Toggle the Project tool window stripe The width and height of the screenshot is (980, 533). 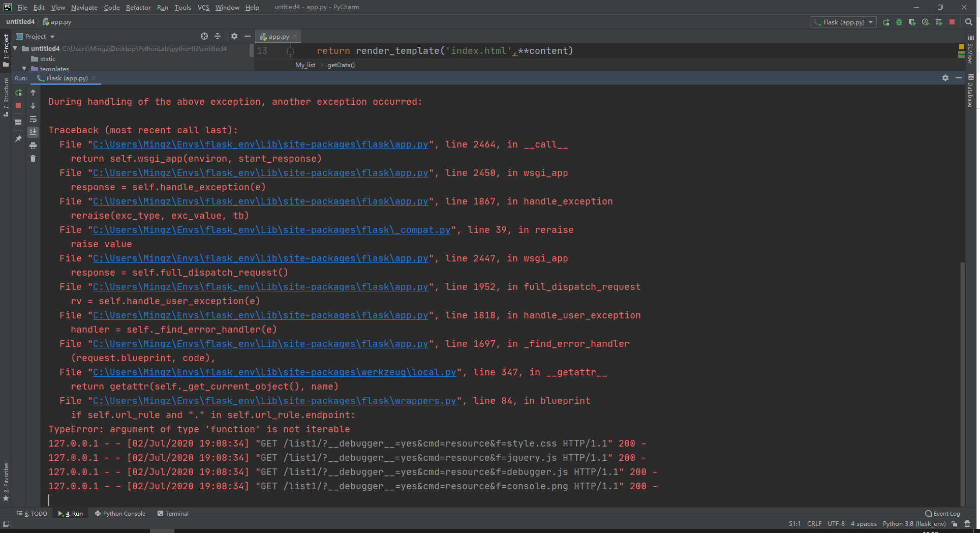tap(6, 50)
